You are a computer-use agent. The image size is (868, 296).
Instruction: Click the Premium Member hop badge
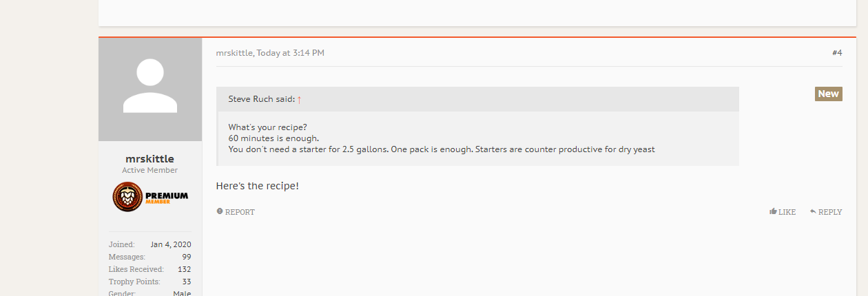tap(150, 198)
